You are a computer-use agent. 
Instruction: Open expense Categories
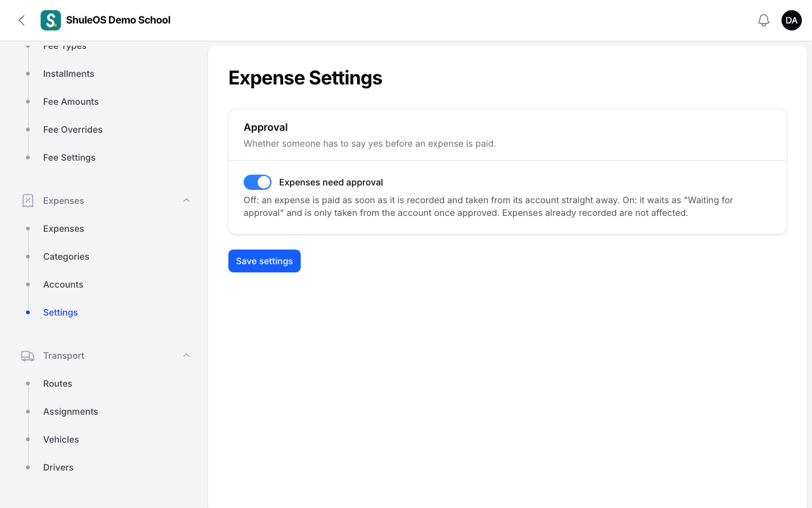click(x=66, y=257)
